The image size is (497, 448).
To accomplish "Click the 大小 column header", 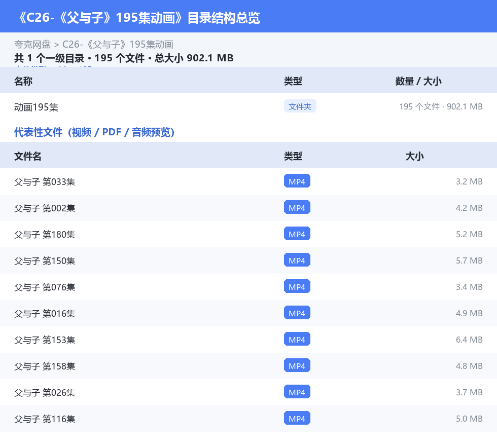I will pyautogui.click(x=415, y=156).
